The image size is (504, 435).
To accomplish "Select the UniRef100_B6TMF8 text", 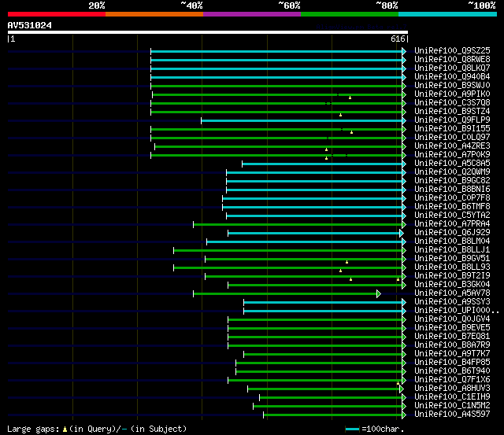I will coord(452,207).
